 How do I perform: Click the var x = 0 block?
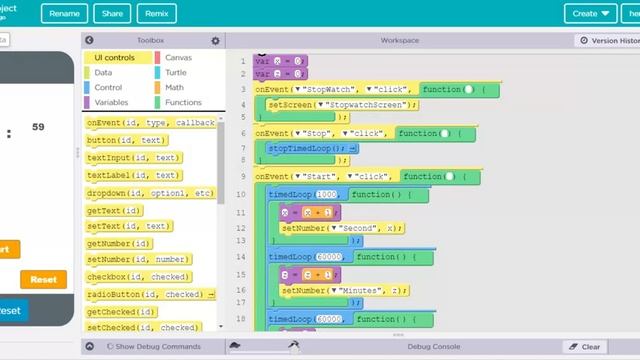coord(280,61)
